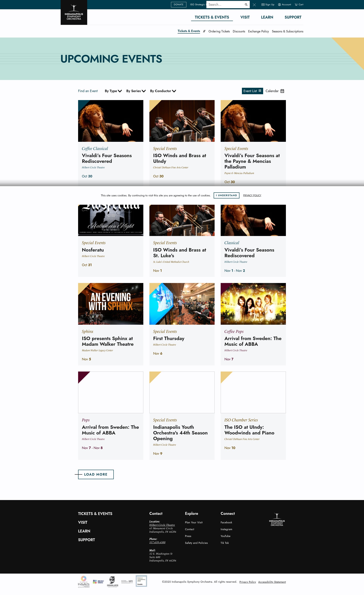
Task: Open ISO Winds and Brass at St. Luke's
Action: click(x=180, y=253)
